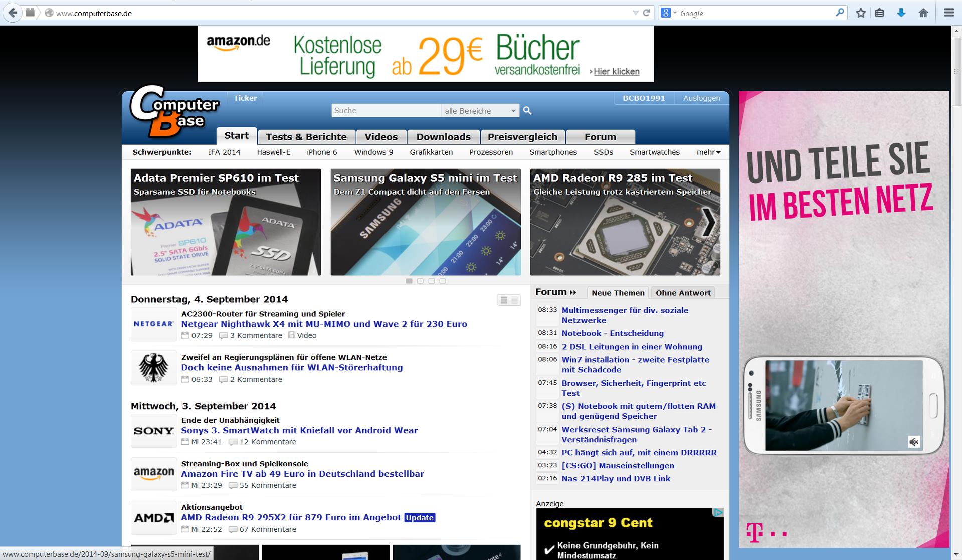This screenshot has width=962, height=560.
Task: Switch to the Neue Themen tab
Action: pos(618,293)
